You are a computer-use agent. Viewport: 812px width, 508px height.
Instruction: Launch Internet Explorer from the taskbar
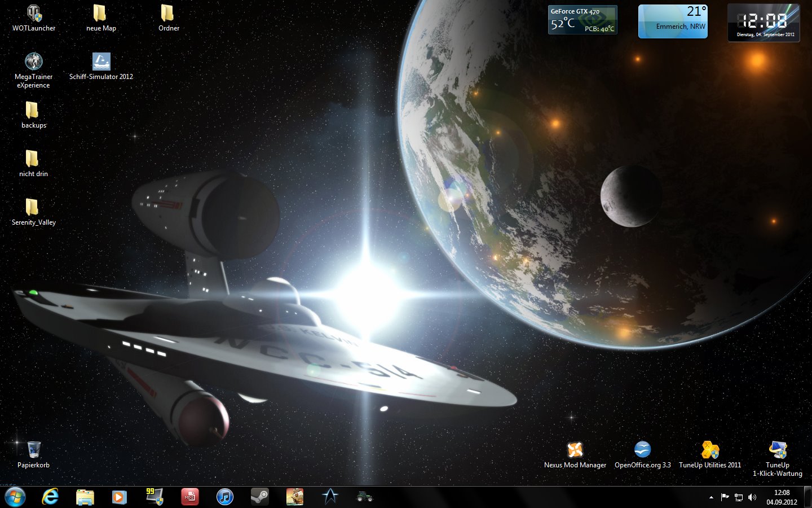(51, 497)
